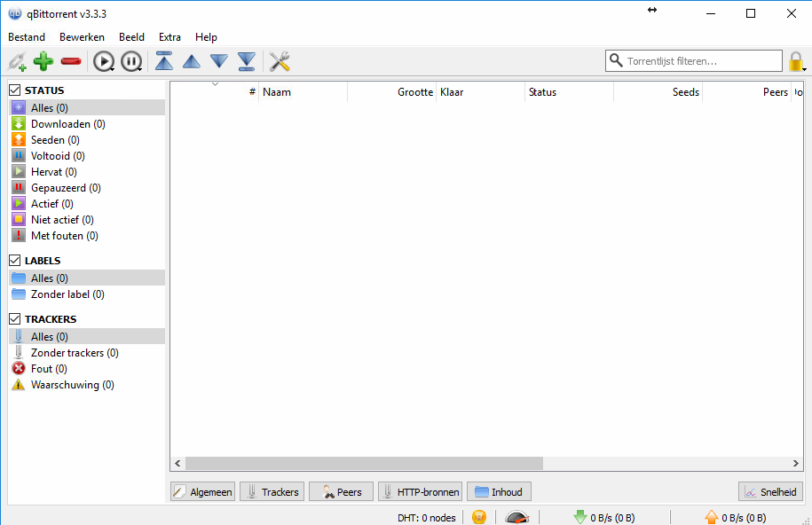This screenshot has height=525, width=812.
Task: Select Alles (0) under STATUS
Action: coord(87,107)
